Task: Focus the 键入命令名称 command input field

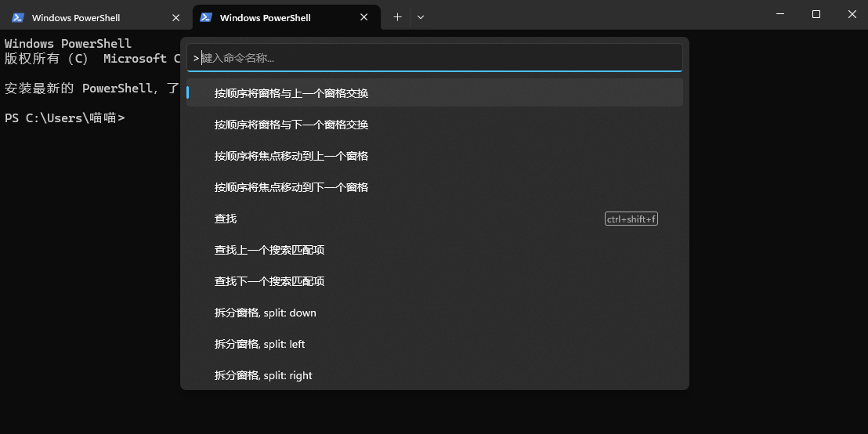Action: [x=435, y=57]
